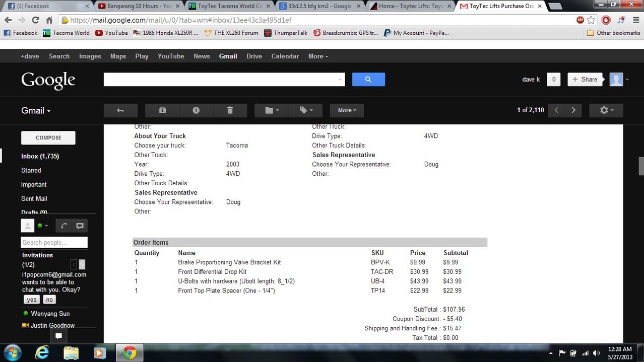Image resolution: width=644 pixels, height=362 pixels.
Task: Open Windows Media Player from taskbar
Action: click(100, 352)
